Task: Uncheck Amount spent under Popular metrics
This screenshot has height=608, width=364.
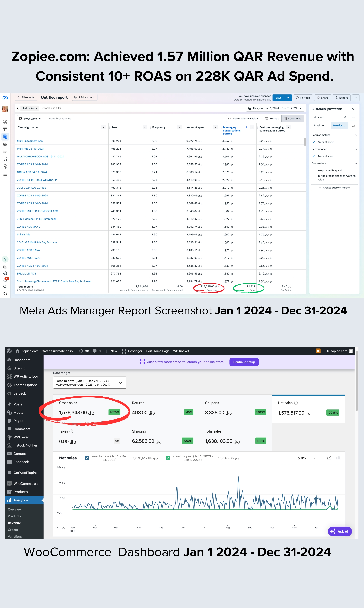Action: pyautogui.click(x=314, y=142)
